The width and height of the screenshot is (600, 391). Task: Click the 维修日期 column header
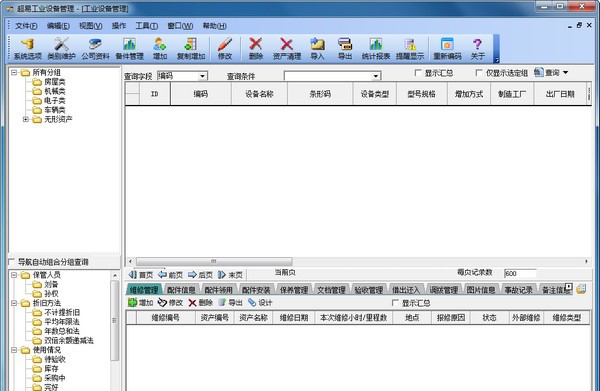click(293, 318)
